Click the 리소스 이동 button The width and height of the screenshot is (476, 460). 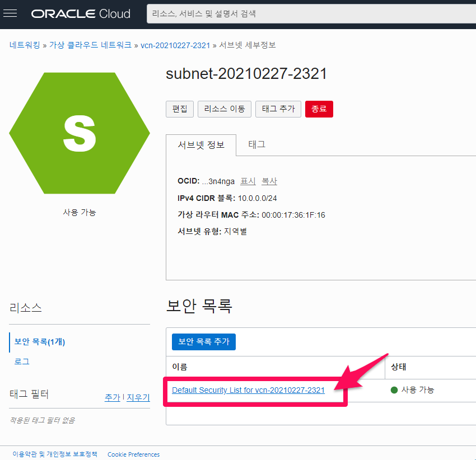225,109
